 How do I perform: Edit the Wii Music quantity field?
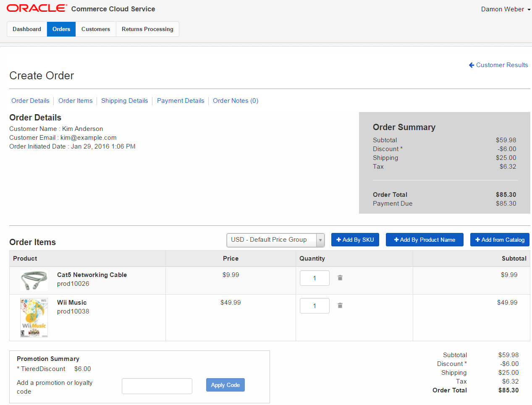[x=314, y=306]
